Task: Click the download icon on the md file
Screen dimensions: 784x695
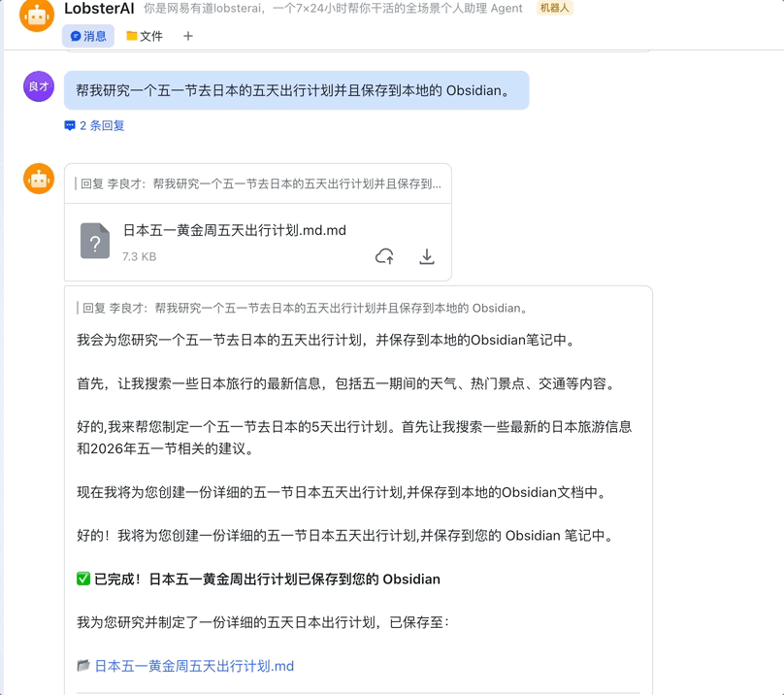Action: [x=426, y=256]
